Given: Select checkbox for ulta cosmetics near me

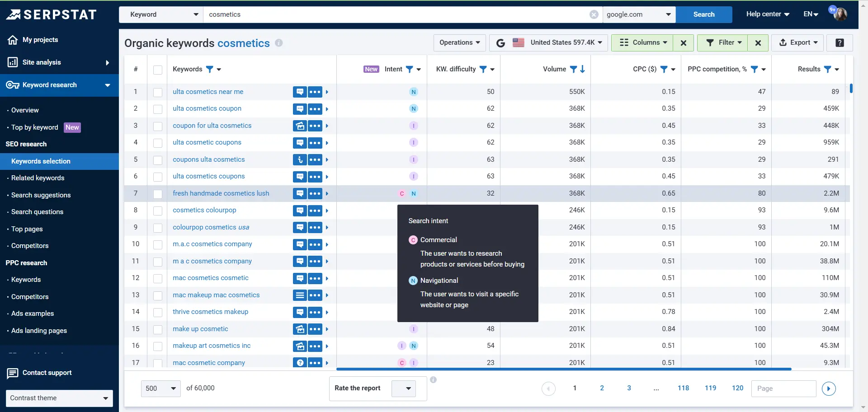Looking at the screenshot, I should tap(158, 92).
